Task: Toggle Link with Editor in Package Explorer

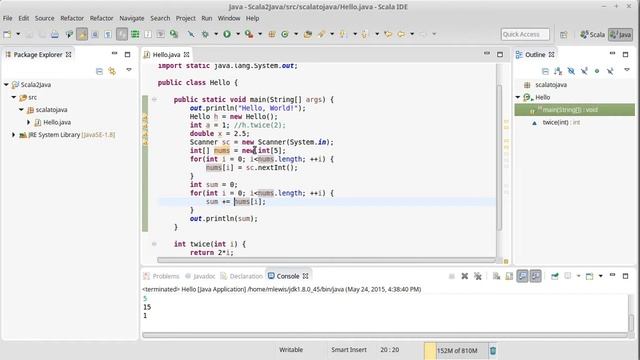Action: 112,71
